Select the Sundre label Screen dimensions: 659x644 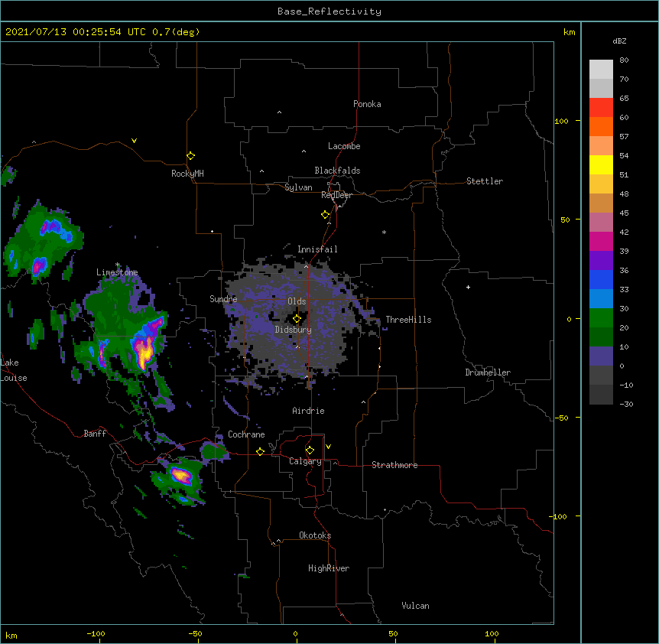[223, 299]
